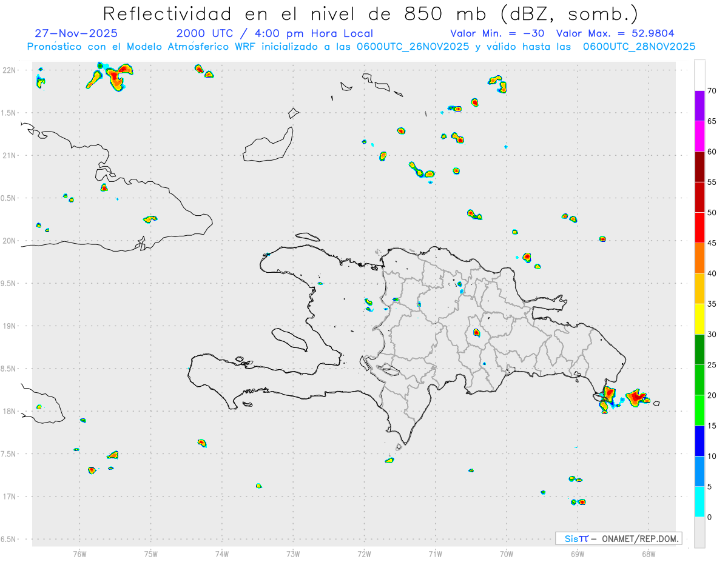Viewport: 728px width, 562px height.
Task: Click the '20N' latitude label
Action: [10, 241]
